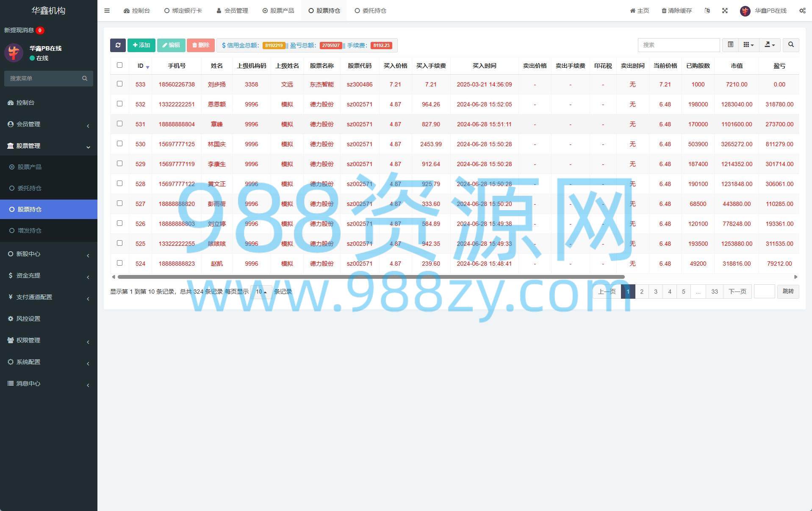The image size is (812, 511).
Task: Go to page 2 of results
Action: (x=642, y=292)
